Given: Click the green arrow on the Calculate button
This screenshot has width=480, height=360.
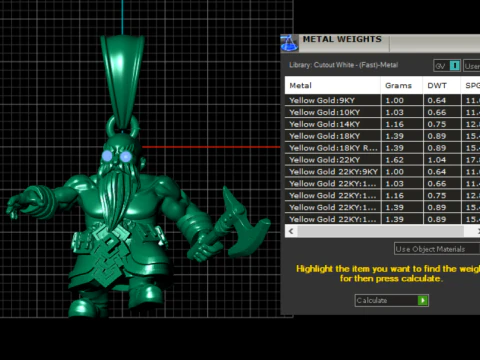Looking at the screenshot, I should [x=423, y=300].
